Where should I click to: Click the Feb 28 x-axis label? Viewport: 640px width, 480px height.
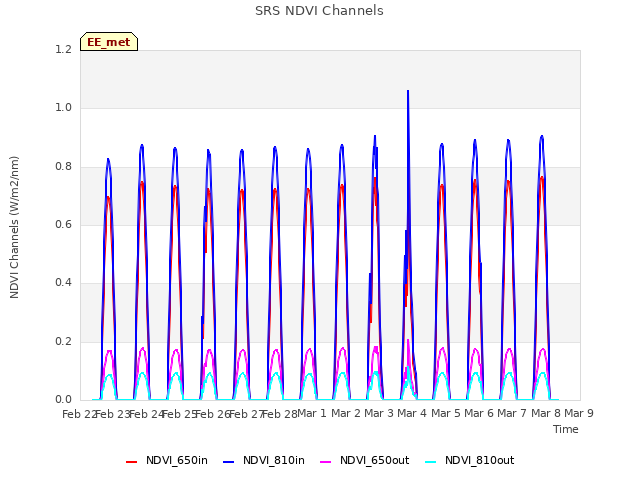[280, 414]
